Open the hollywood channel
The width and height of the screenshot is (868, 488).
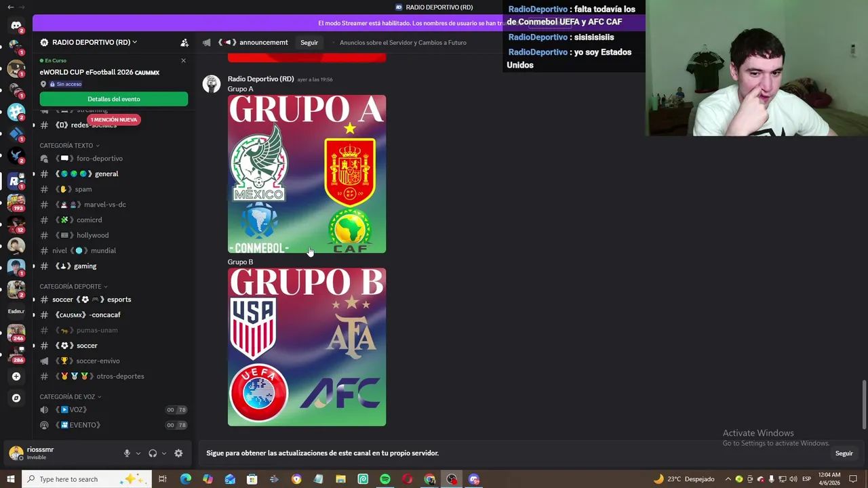click(113, 235)
